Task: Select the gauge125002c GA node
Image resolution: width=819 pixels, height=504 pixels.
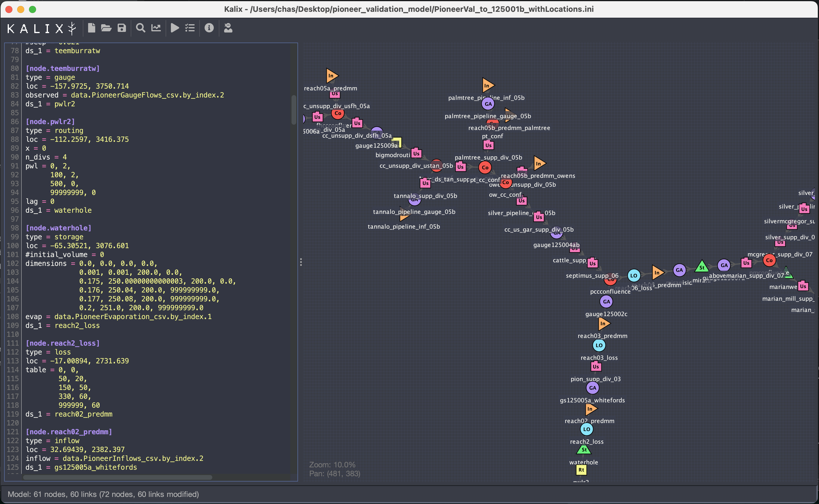Action: (x=606, y=302)
